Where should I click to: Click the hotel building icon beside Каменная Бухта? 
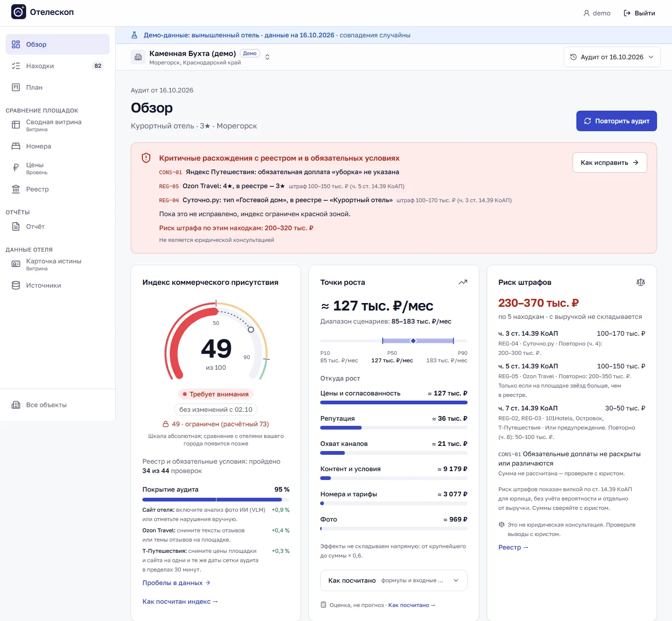pyautogui.click(x=138, y=57)
